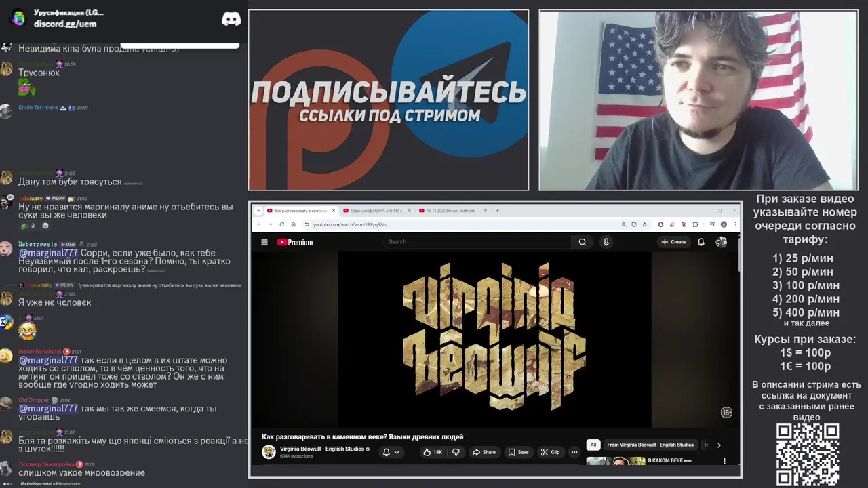Screen dimensions: 868x488
Task: Open Virginia Bēowulf channel avatar
Action: coord(269,452)
